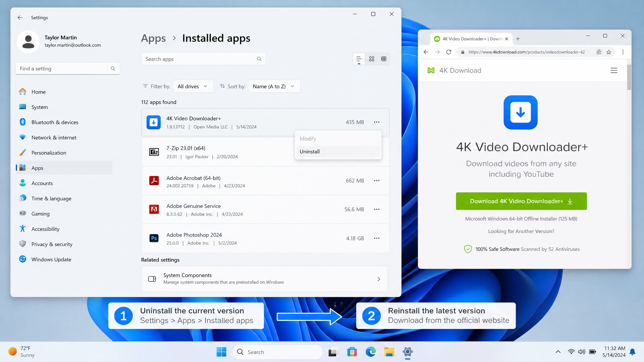Open hamburger menu on 4K Download site
The width and height of the screenshot is (644, 362).
pyautogui.click(x=614, y=70)
